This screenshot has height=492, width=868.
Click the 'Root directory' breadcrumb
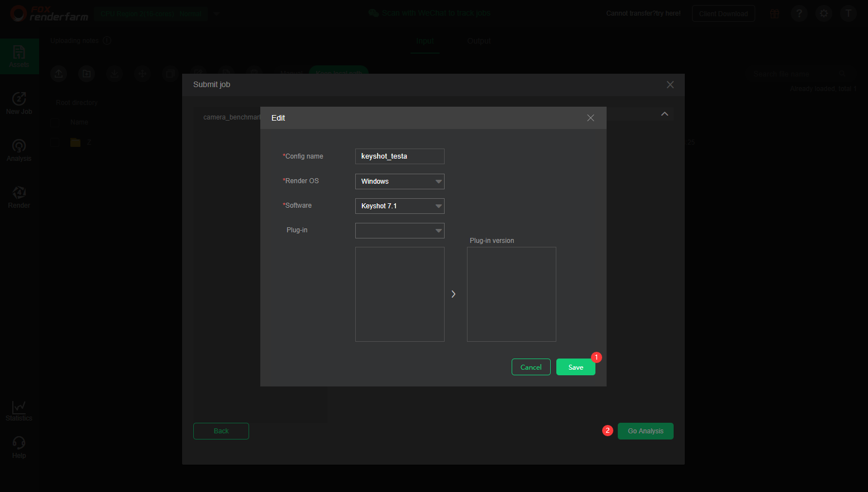pyautogui.click(x=77, y=103)
